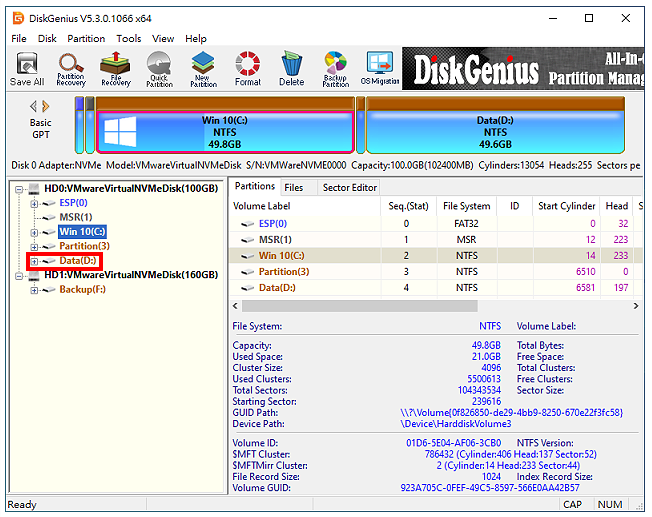This screenshot has width=652, height=517.
Task: Collapse the HD0 disk tree node
Action: [19, 189]
